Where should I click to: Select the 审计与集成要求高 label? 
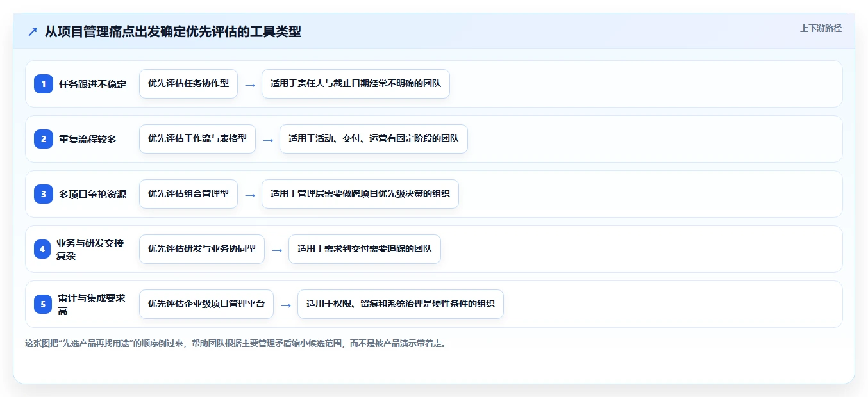tap(92, 304)
